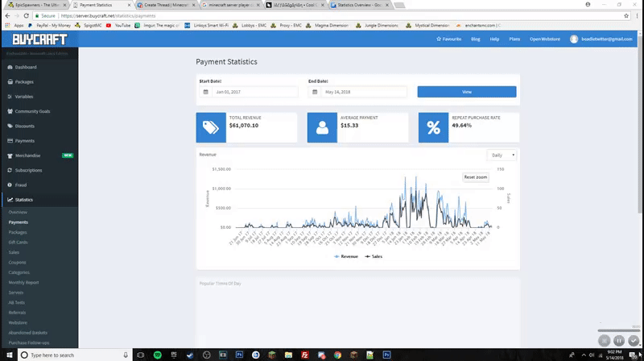Open the Dashboard sidebar icon
Image resolution: width=644 pixels, height=361 pixels.
[x=10, y=67]
